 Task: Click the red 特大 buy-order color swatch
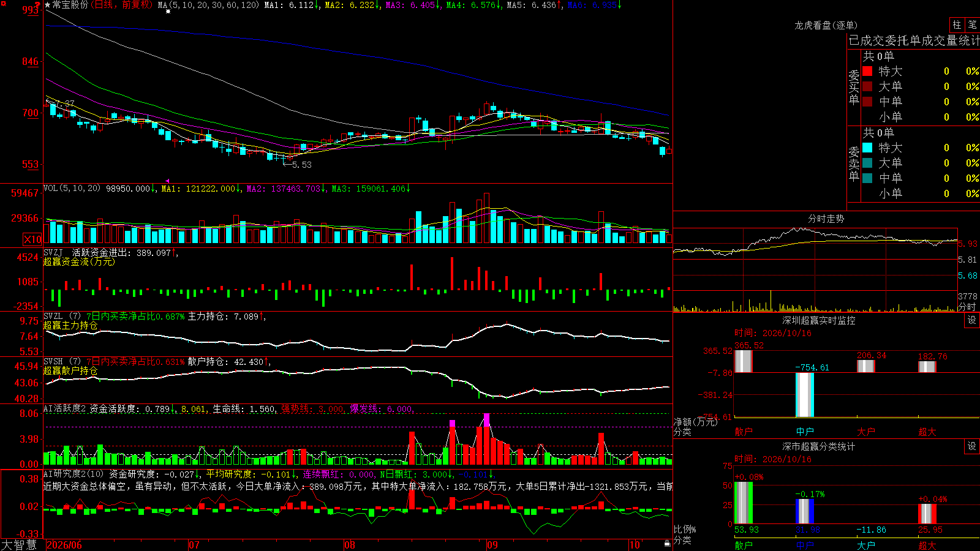(867, 71)
